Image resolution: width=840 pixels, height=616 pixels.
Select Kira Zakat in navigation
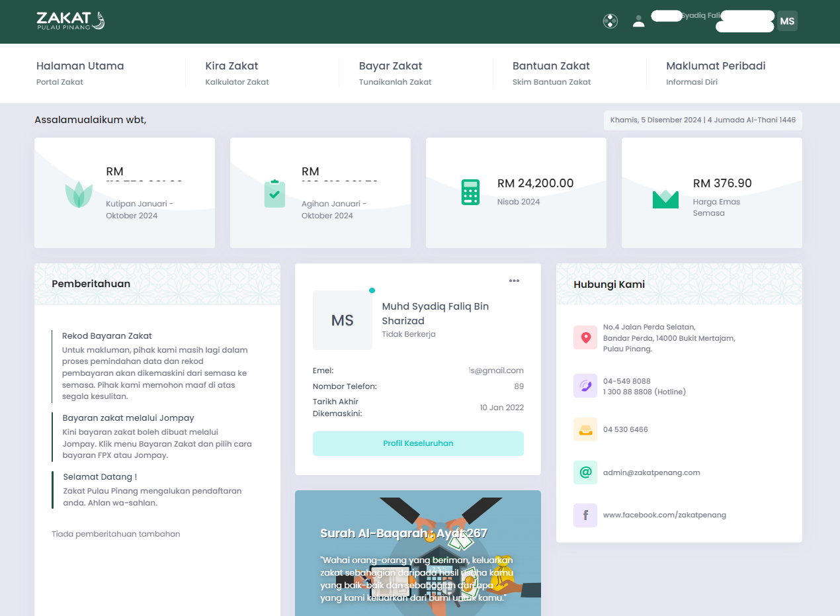231,66
